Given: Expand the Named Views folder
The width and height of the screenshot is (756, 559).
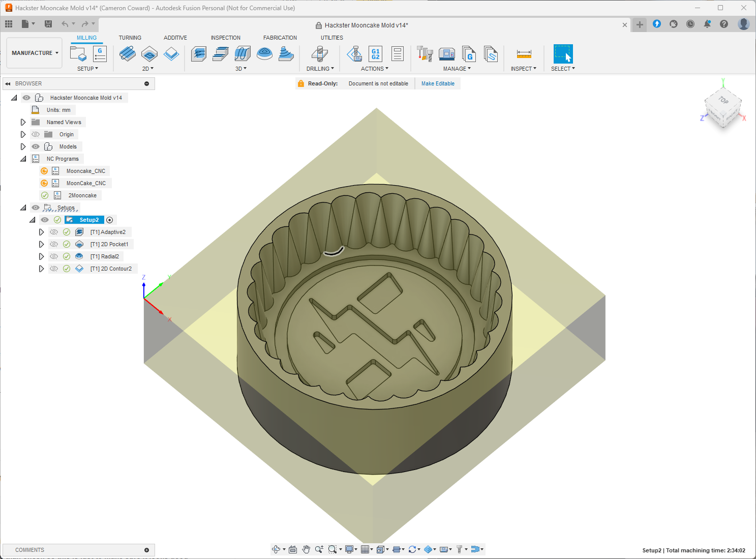Looking at the screenshot, I should coord(23,122).
